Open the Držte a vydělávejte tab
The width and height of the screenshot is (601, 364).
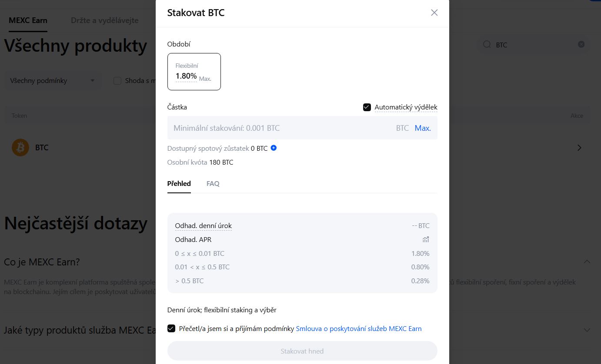point(104,20)
